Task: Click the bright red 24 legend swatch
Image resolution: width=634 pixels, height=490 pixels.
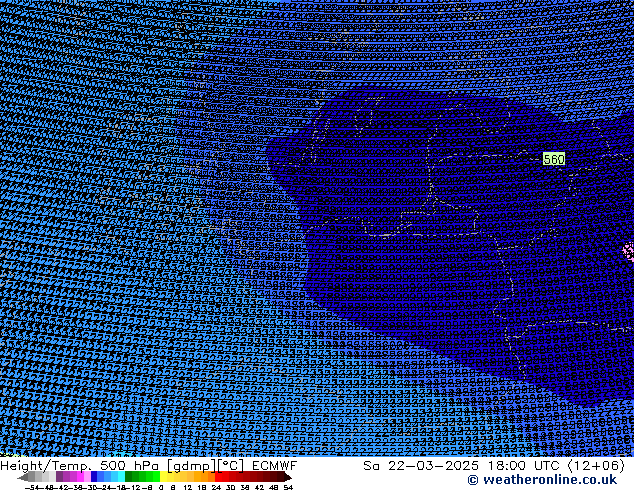Action: pos(218,477)
